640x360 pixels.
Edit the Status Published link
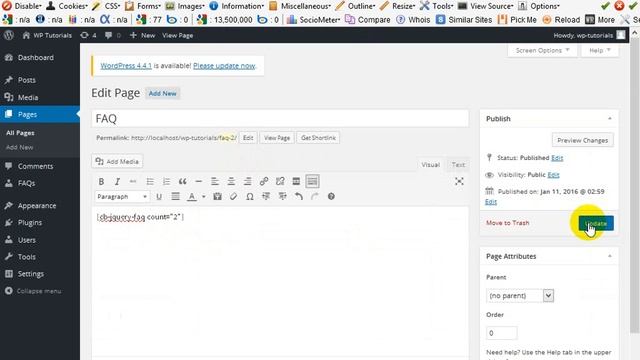coord(557,158)
